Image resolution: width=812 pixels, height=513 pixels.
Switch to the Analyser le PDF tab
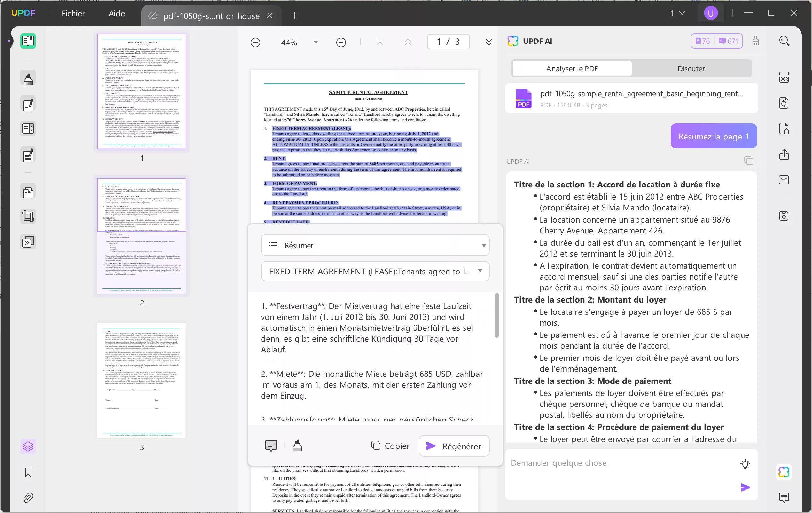(572, 68)
